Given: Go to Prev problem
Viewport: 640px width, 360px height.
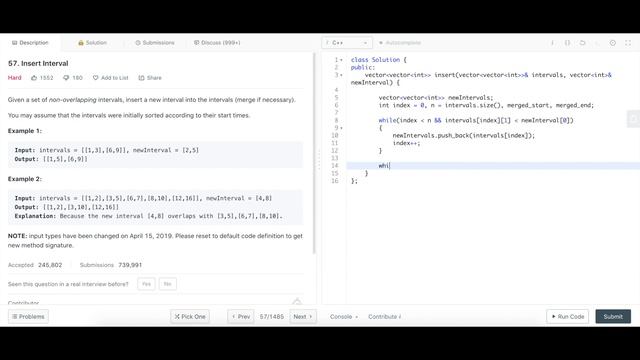Looking at the screenshot, I should (x=241, y=316).
